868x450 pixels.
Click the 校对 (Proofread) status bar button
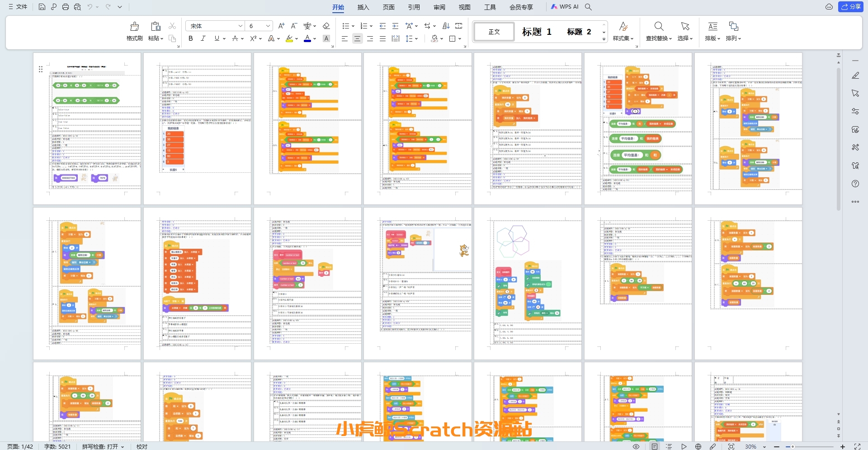tap(142, 446)
